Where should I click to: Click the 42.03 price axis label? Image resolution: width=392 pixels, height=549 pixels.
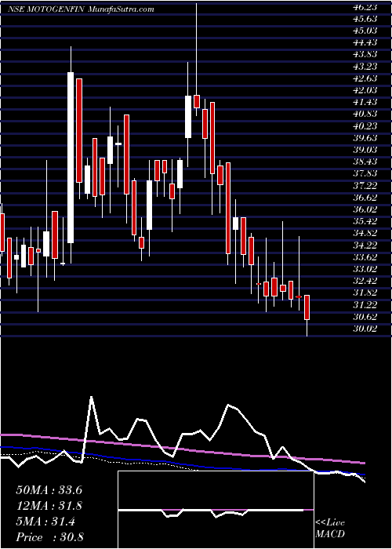(x=365, y=90)
